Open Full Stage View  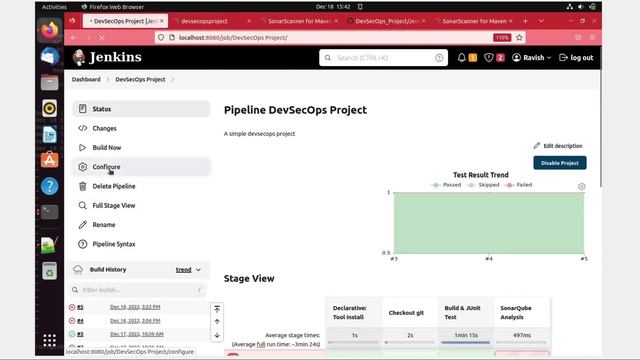[x=141, y=205]
